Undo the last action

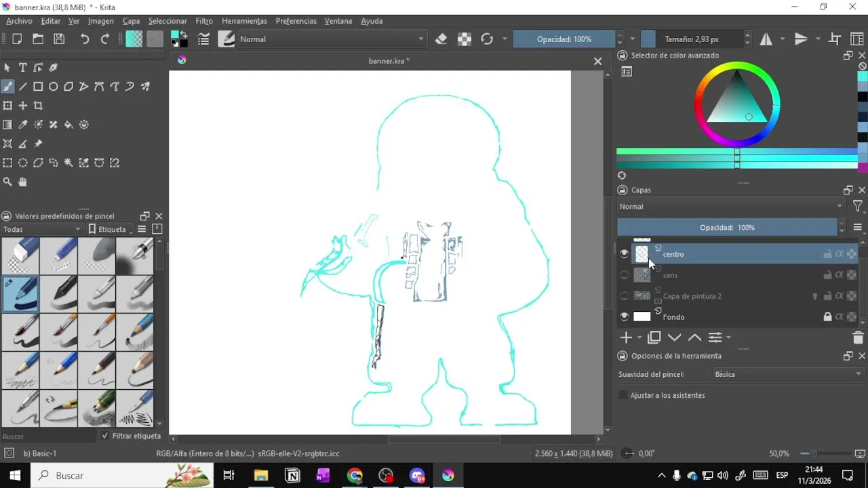coord(85,39)
